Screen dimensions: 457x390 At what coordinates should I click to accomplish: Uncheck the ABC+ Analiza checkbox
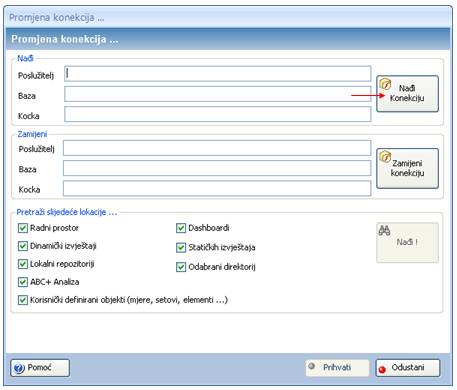click(23, 282)
